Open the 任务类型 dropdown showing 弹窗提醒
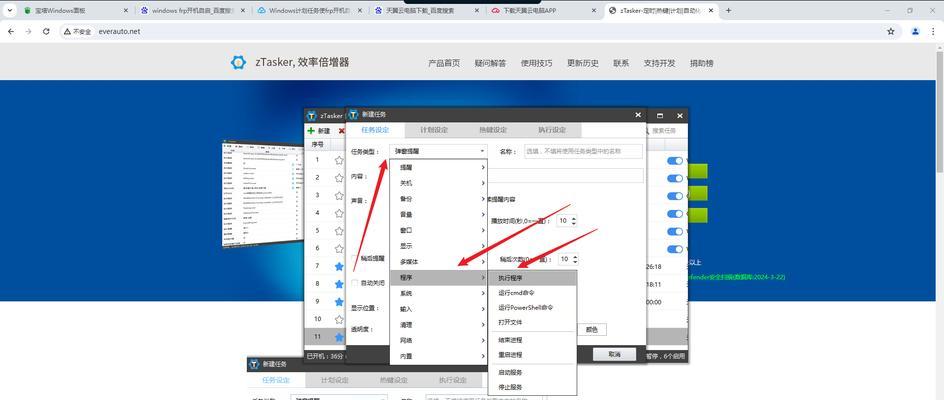The height and width of the screenshot is (400, 944). click(x=438, y=151)
